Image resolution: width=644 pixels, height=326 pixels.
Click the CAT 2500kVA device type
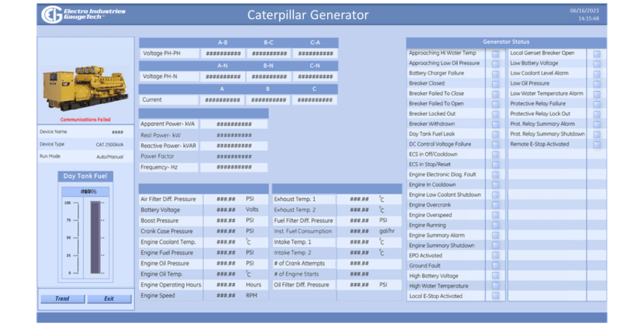point(110,144)
